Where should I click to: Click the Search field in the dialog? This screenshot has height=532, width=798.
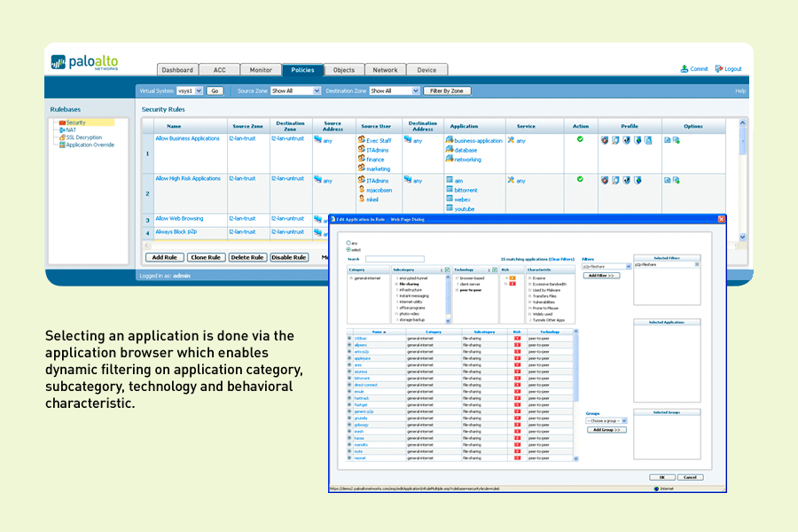395,259
